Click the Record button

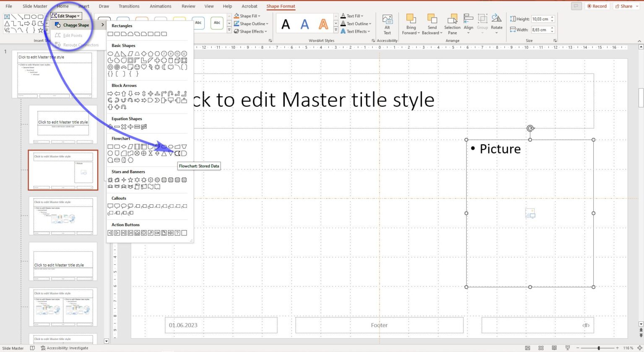pyautogui.click(x=597, y=6)
